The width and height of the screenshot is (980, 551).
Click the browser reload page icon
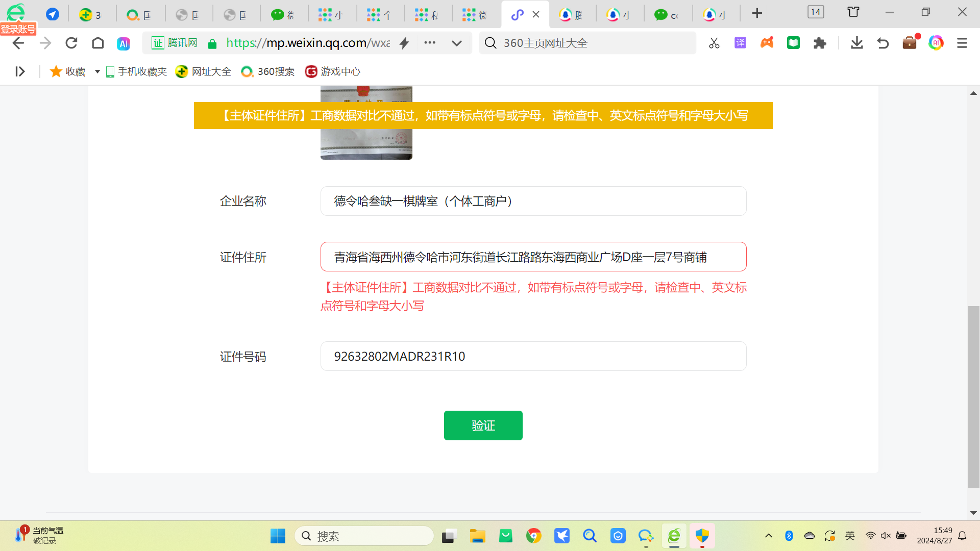click(x=71, y=43)
